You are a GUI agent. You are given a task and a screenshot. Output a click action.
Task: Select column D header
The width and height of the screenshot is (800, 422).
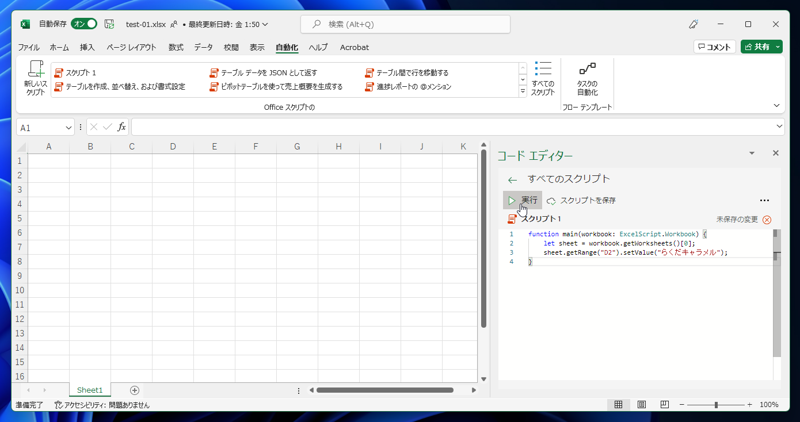pos(173,147)
